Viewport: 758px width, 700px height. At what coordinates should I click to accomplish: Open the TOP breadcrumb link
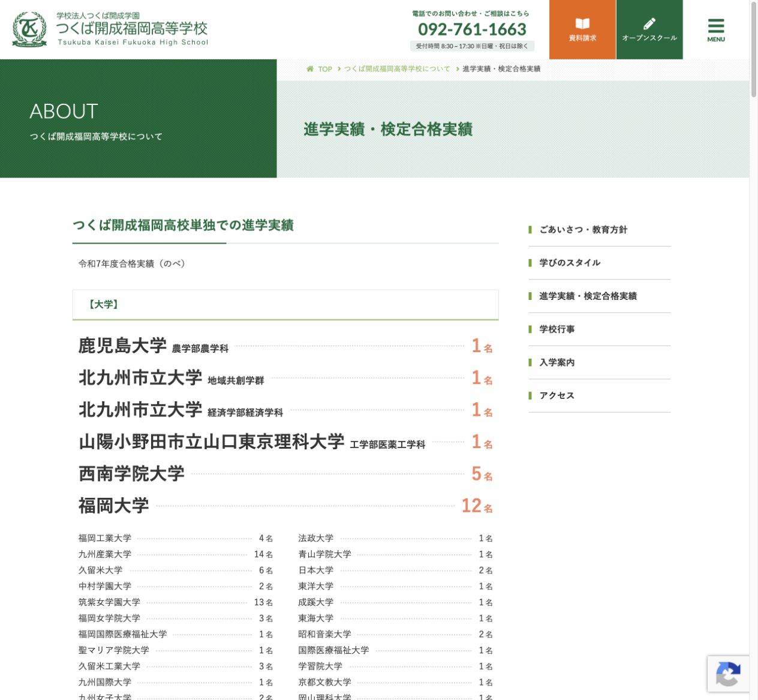tap(325, 69)
